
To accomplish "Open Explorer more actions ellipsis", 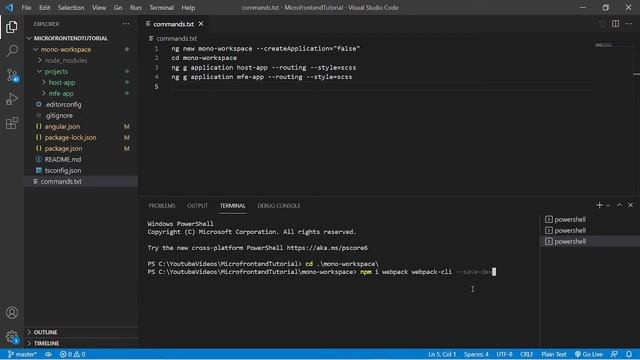I will (x=126, y=24).
